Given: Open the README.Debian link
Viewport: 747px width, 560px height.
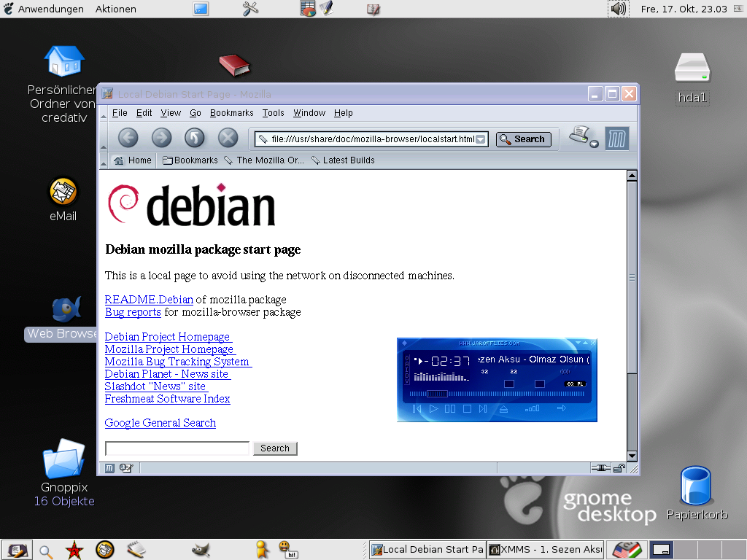Looking at the screenshot, I should [x=149, y=300].
